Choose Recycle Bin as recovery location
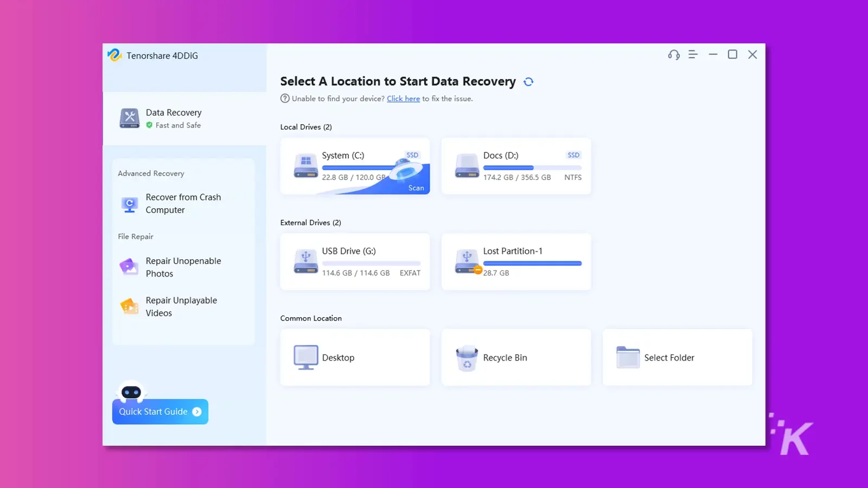This screenshot has width=868, height=488. (x=516, y=357)
